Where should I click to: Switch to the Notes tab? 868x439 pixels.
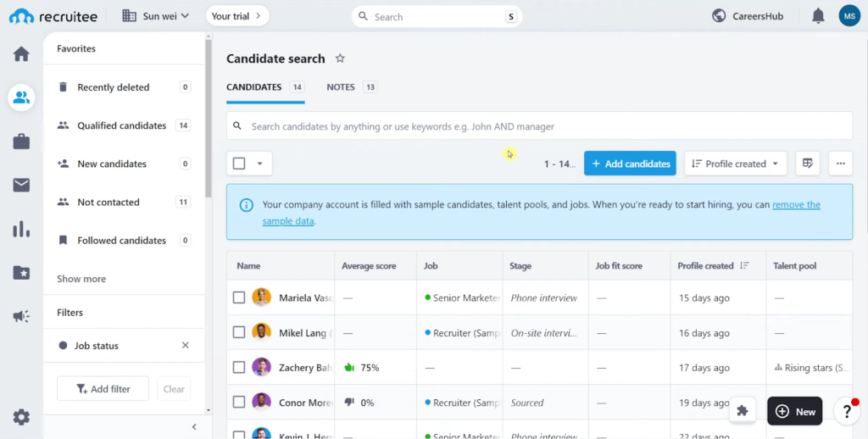tap(341, 87)
